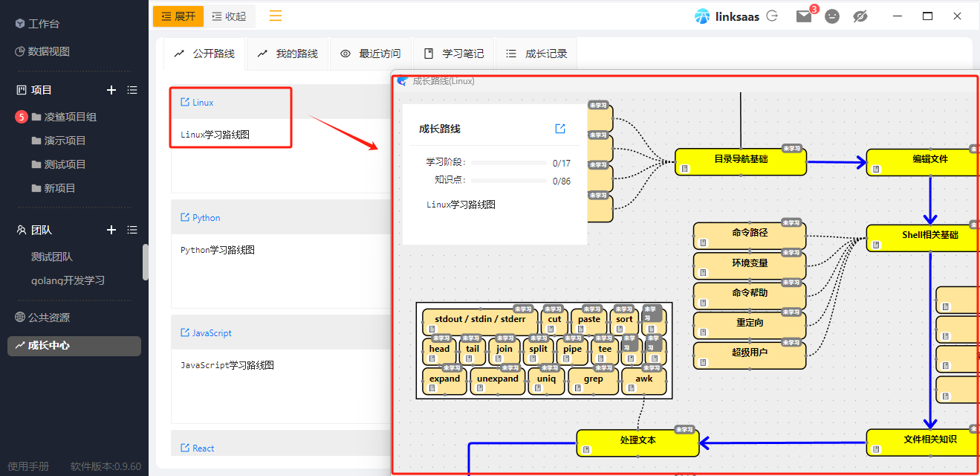Click the JavaScript学习路线图 description text
The image size is (980, 476).
pos(227,365)
